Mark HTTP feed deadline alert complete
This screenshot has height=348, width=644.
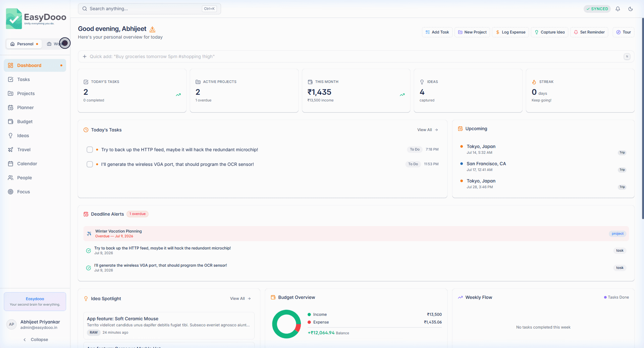point(89,251)
